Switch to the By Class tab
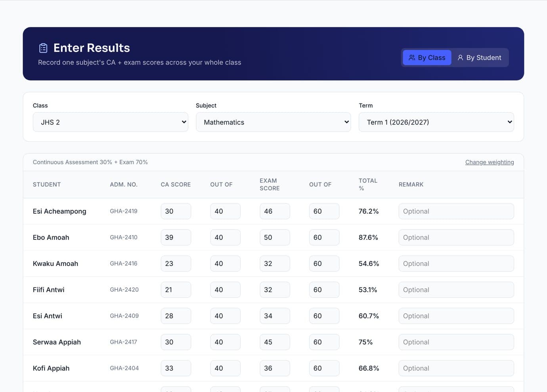 point(427,57)
